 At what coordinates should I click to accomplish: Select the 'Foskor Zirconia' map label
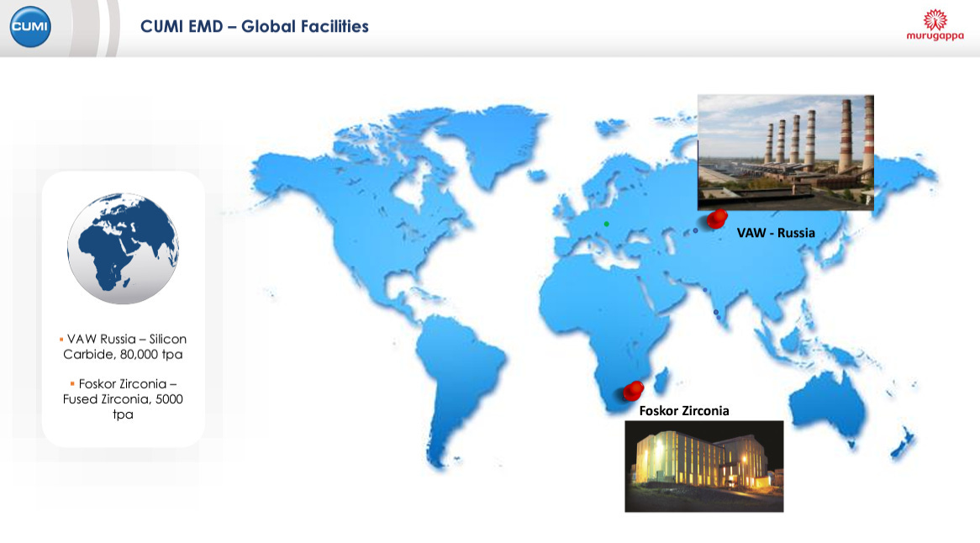coord(684,410)
